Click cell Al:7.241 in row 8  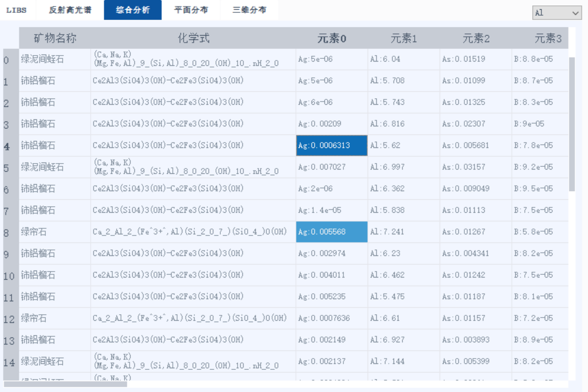click(x=403, y=232)
